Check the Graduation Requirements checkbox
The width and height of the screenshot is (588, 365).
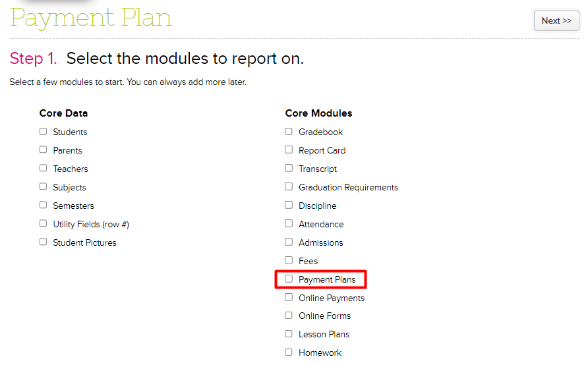pyautogui.click(x=289, y=187)
